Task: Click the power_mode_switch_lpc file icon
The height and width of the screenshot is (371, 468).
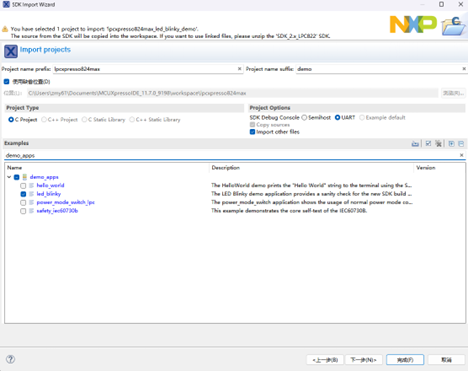Action: [31, 202]
